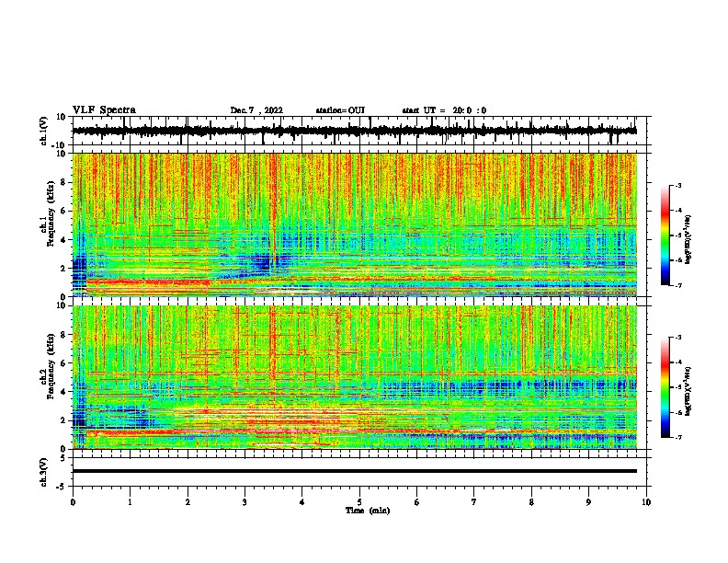
Task: Click the "-3" label on ch.1 colorbar
Action: coord(678,186)
